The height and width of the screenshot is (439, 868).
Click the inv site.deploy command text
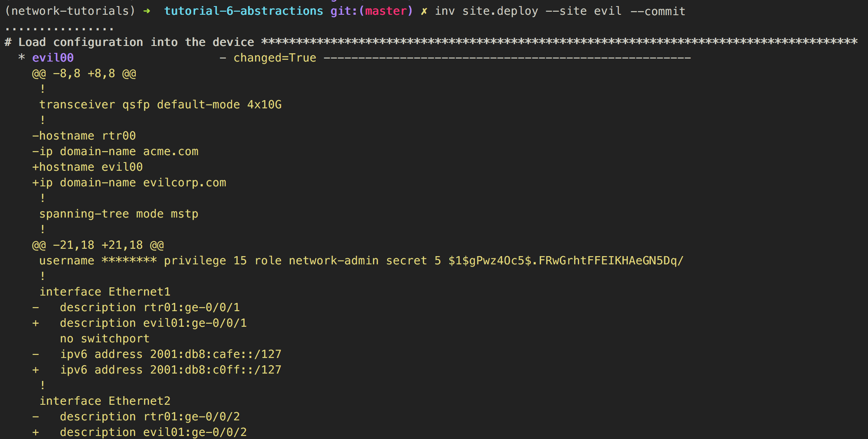pyautogui.click(x=486, y=11)
